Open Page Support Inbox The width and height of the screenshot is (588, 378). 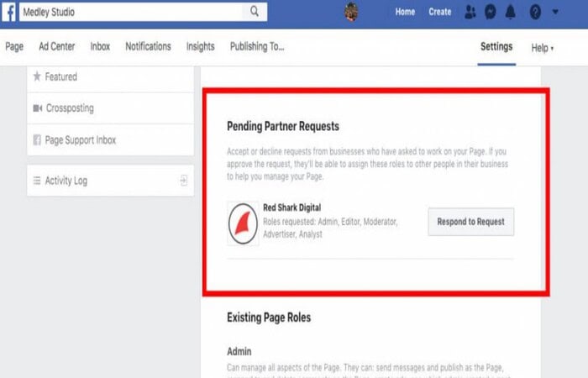[x=111, y=140]
